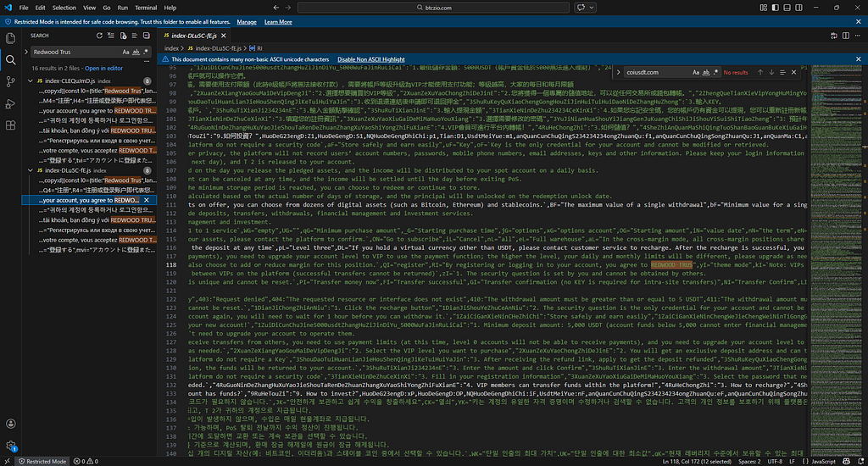
Task: Open the Run and Debug view
Action: click(x=10, y=103)
